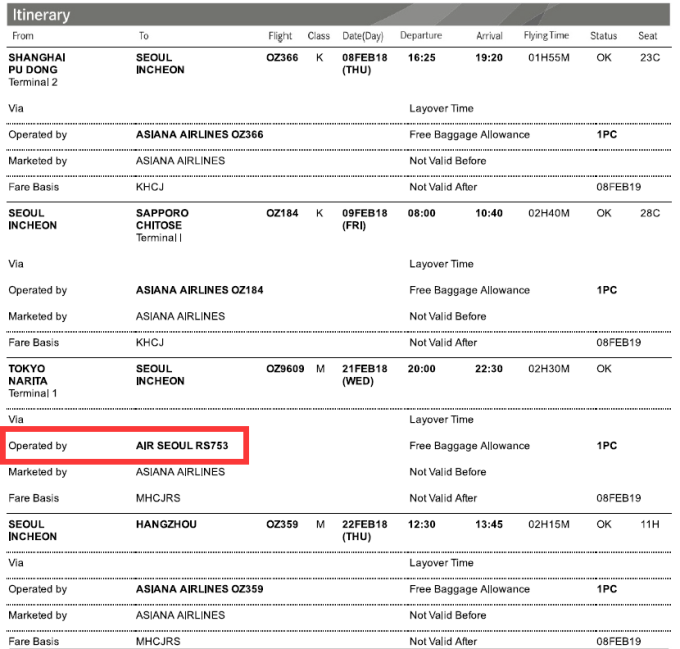Click the highlighted AIR SEOUL RS753 operator

point(181,446)
